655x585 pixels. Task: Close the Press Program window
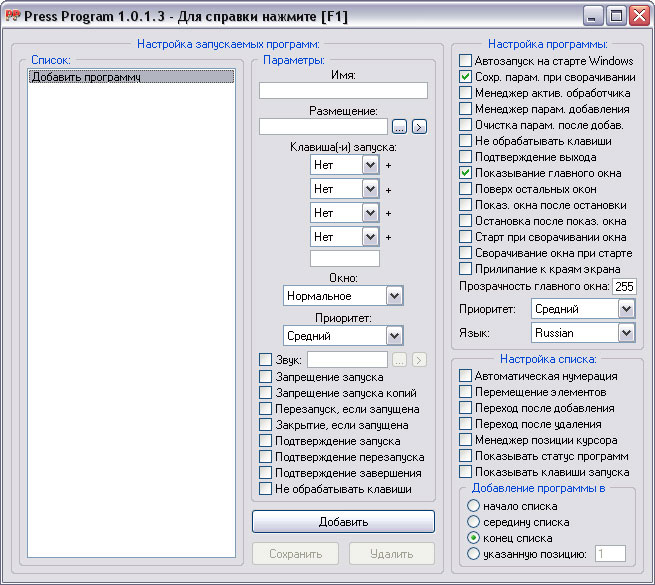point(640,16)
